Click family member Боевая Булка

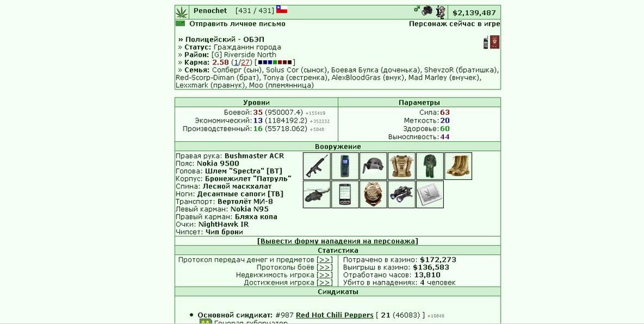click(357, 70)
